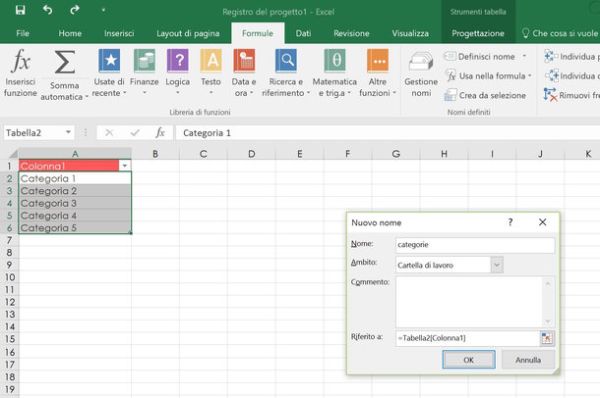Click Che cosa si vuole search
Viewport: 600px width, 398px height.
[x=560, y=33]
